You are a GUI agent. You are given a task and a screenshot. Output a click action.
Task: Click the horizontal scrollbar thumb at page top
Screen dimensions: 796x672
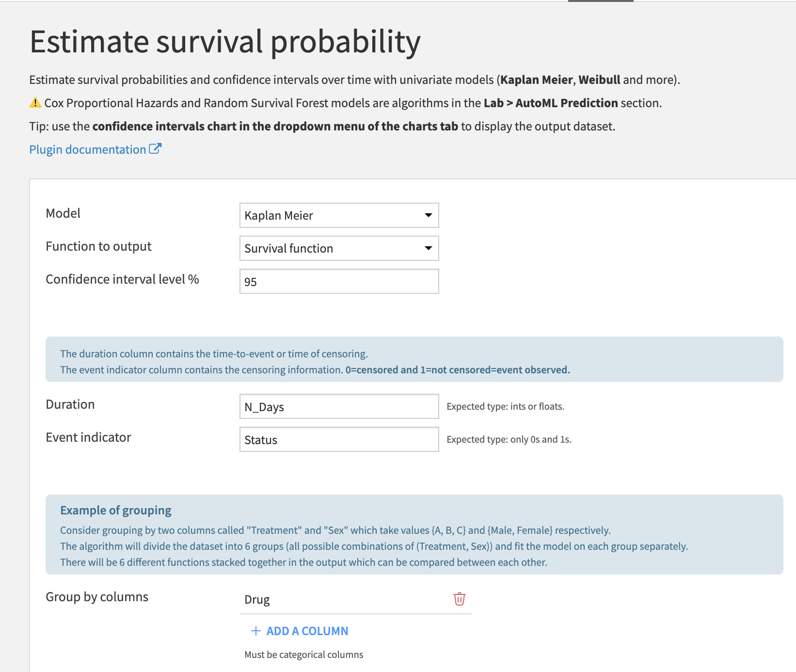point(601,1)
